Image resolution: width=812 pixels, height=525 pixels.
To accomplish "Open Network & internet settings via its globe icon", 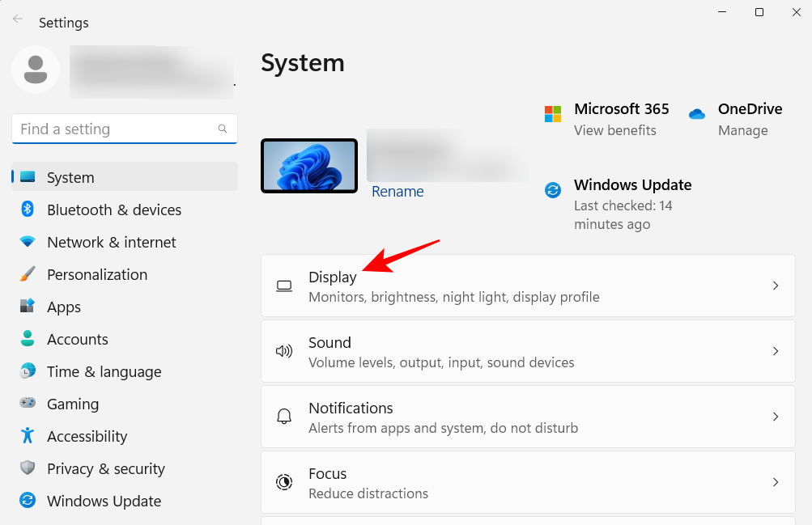I will (28, 242).
